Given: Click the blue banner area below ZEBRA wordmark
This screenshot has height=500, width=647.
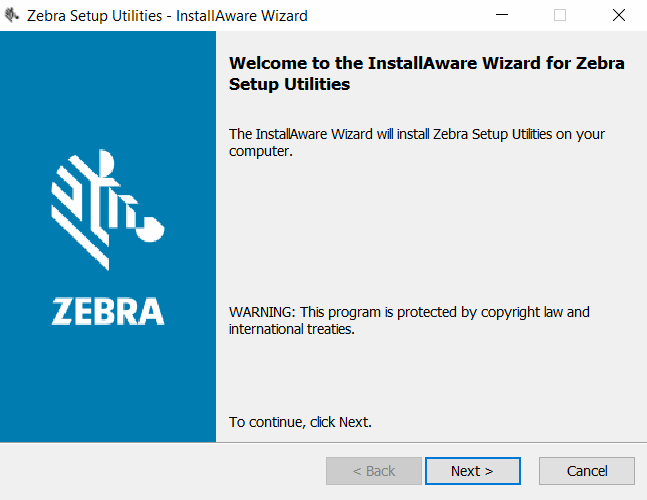Looking at the screenshot, I should point(108,390).
